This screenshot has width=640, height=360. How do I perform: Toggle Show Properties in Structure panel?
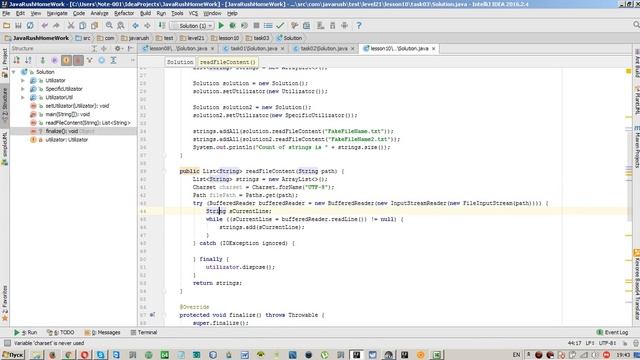tap(54, 60)
